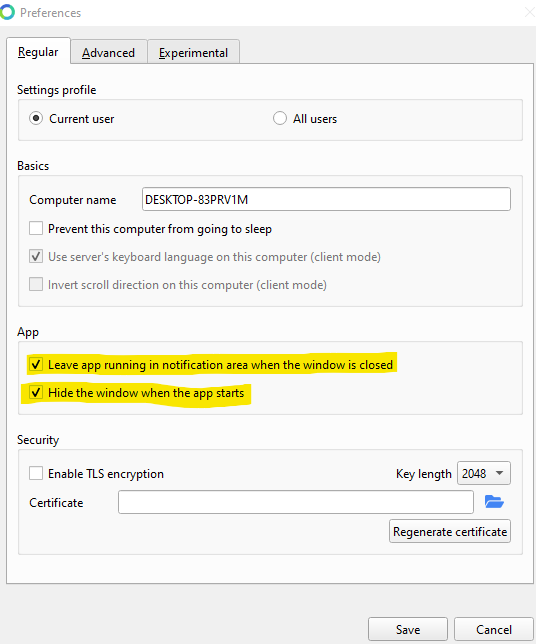This screenshot has height=644, width=536.
Task: Open the Experimental tab
Action: pyautogui.click(x=193, y=53)
